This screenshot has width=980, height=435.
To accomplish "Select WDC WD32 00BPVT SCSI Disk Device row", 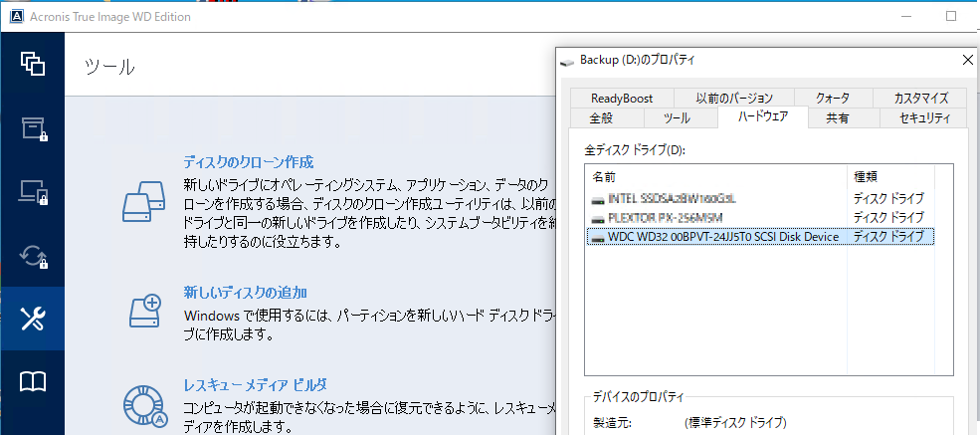I will (x=761, y=237).
